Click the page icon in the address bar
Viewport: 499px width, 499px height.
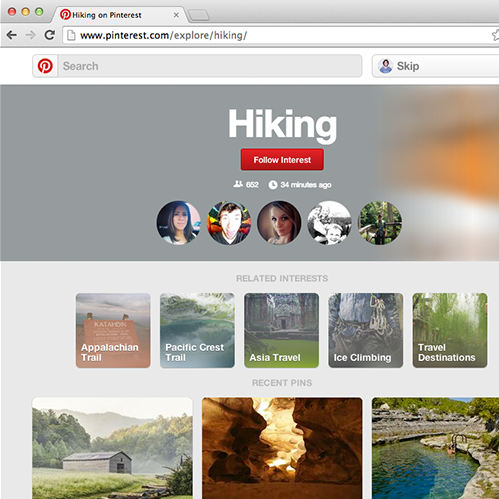pos(71,35)
